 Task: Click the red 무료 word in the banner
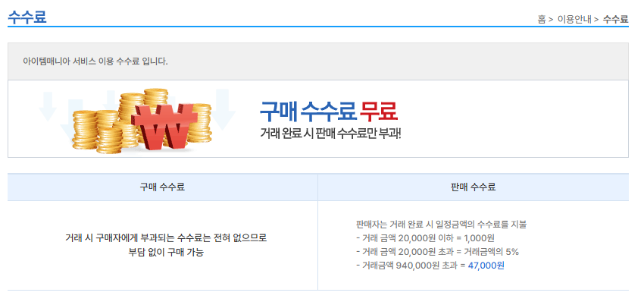379,111
